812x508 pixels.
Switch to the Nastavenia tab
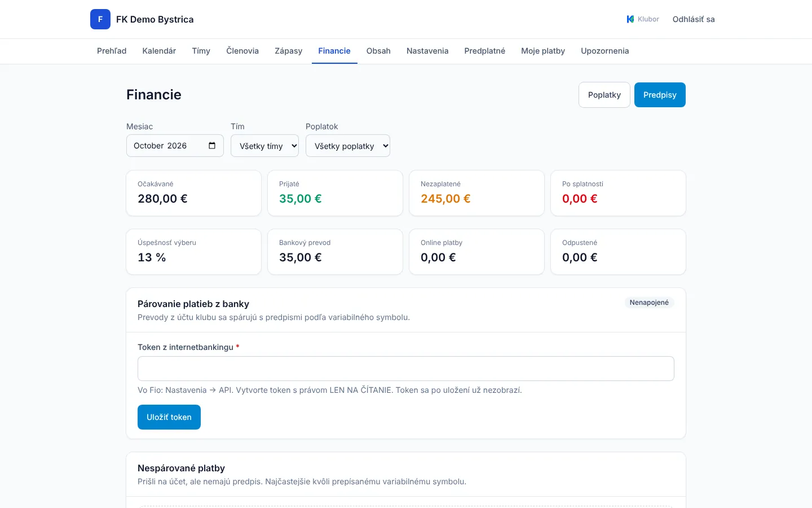click(427, 51)
